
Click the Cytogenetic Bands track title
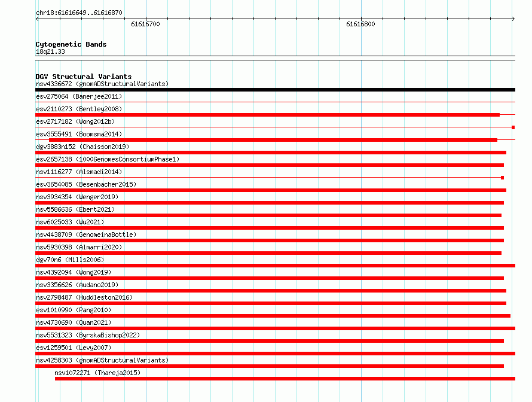click(71, 44)
